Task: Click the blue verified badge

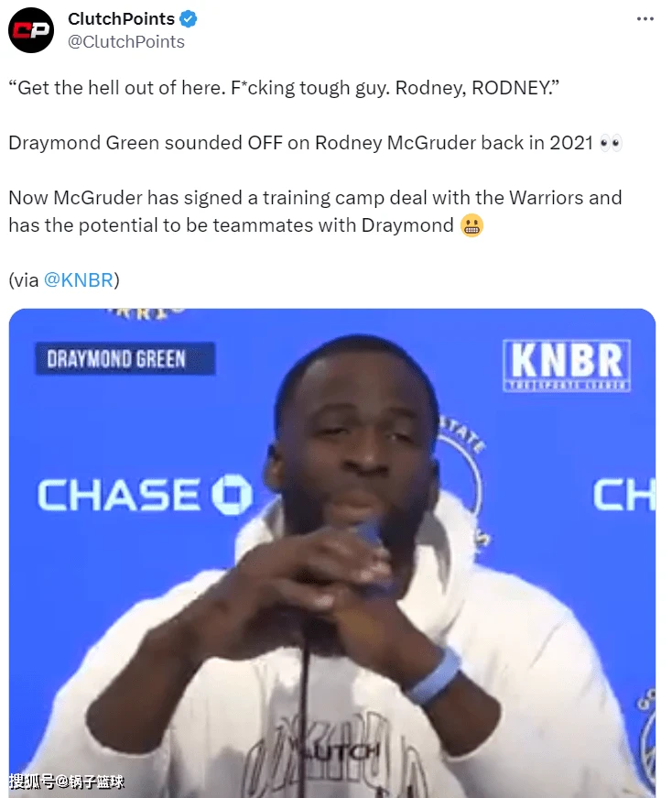Action: tap(189, 19)
